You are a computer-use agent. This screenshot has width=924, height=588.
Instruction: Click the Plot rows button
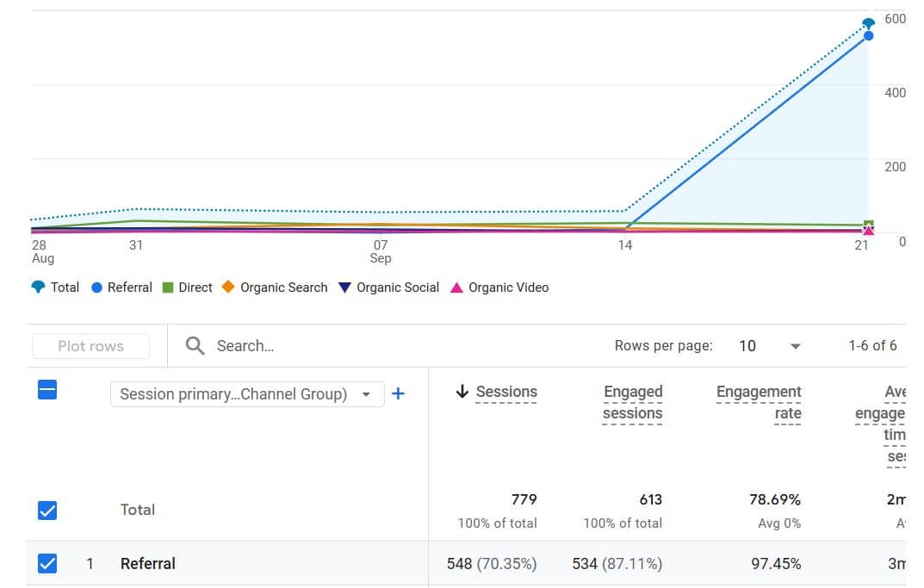(90, 346)
